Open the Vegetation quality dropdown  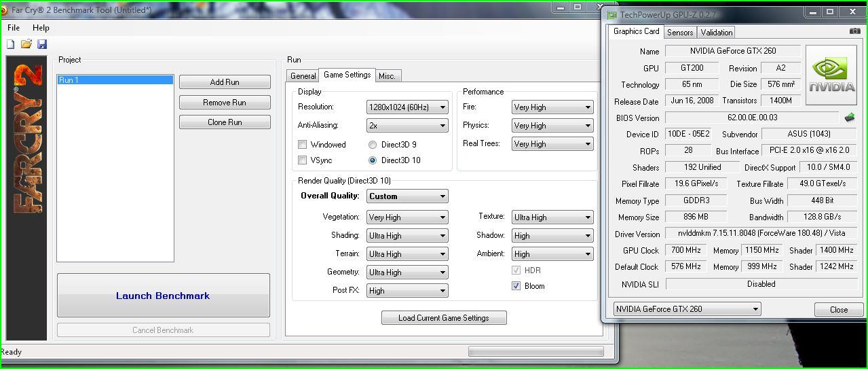[x=407, y=217]
